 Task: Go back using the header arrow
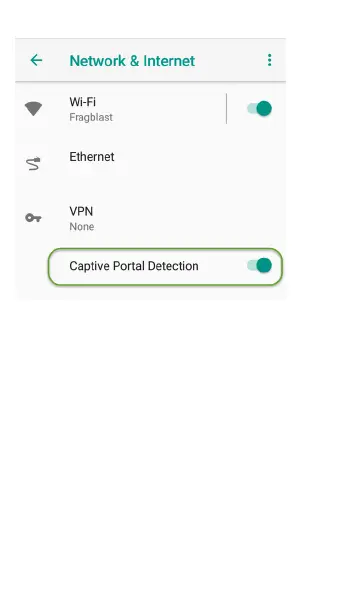click(x=36, y=60)
